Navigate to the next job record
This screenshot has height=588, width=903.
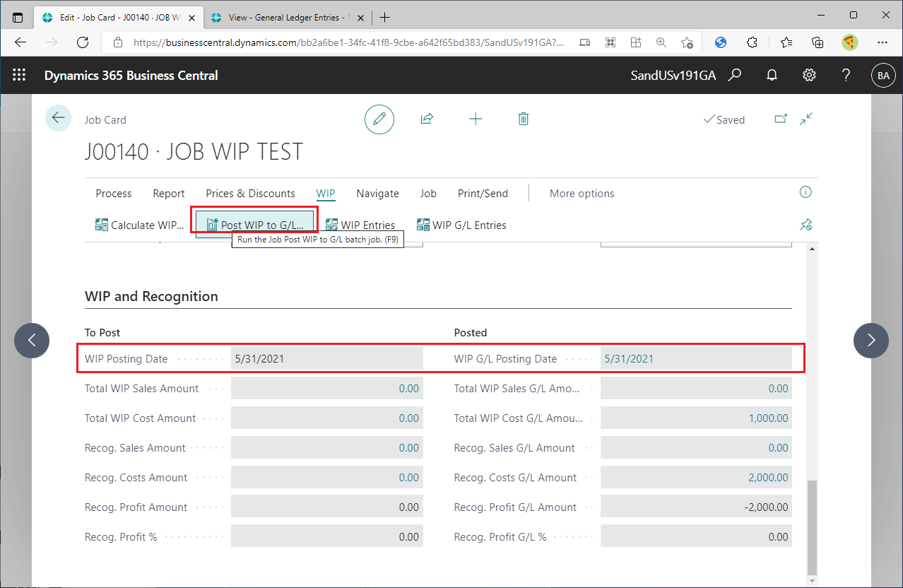870,341
